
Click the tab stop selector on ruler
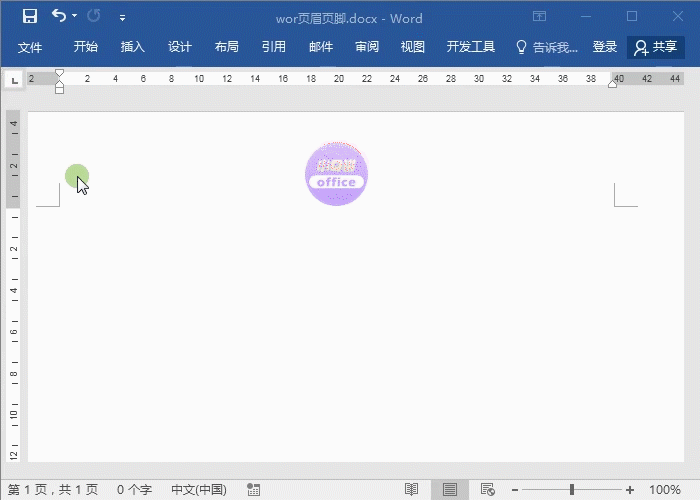pos(15,80)
